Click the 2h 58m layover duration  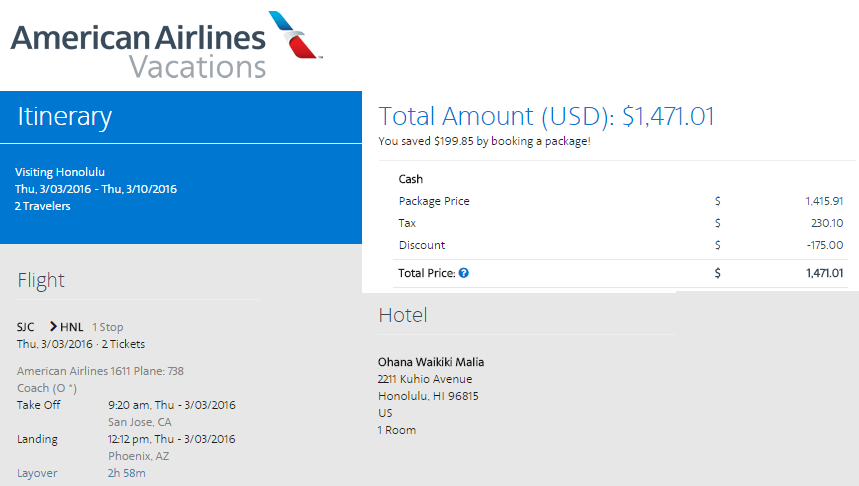127,473
